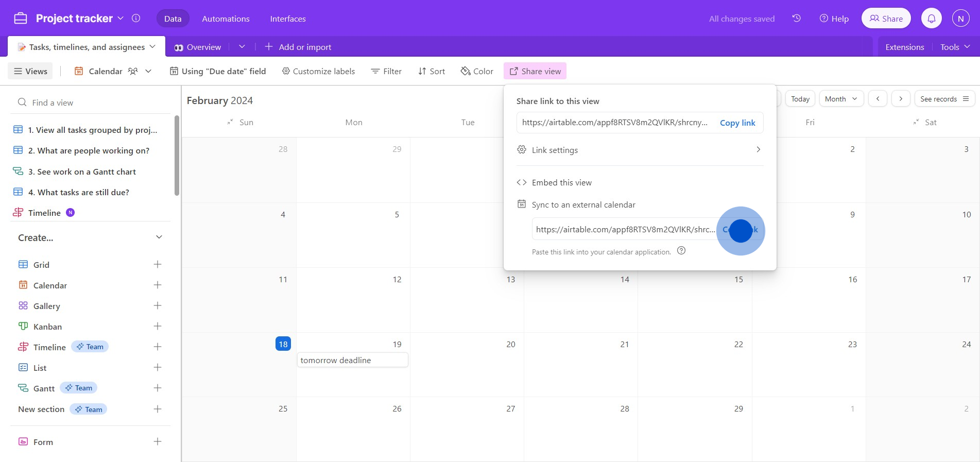980x462 pixels.
Task: Click the notifications bell icon
Action: 931,19
